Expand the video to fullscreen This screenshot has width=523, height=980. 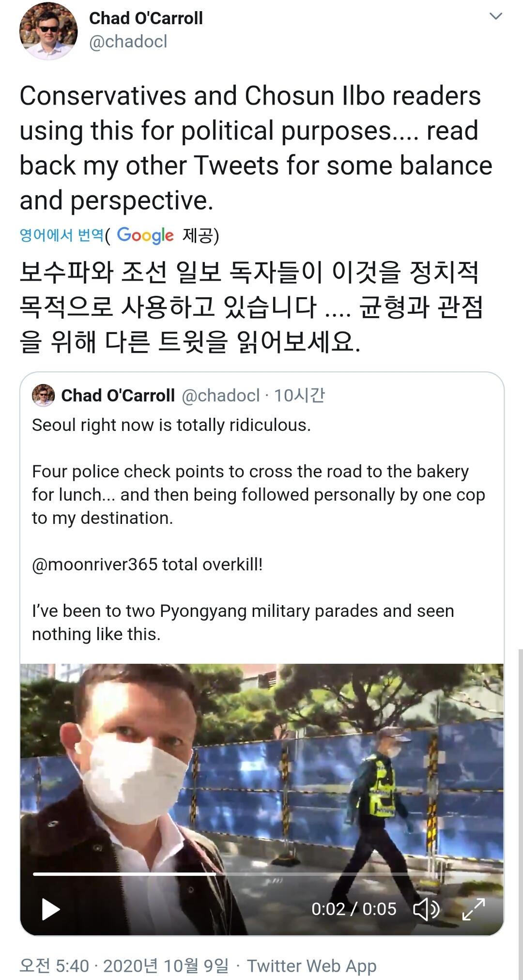pyautogui.click(x=473, y=909)
